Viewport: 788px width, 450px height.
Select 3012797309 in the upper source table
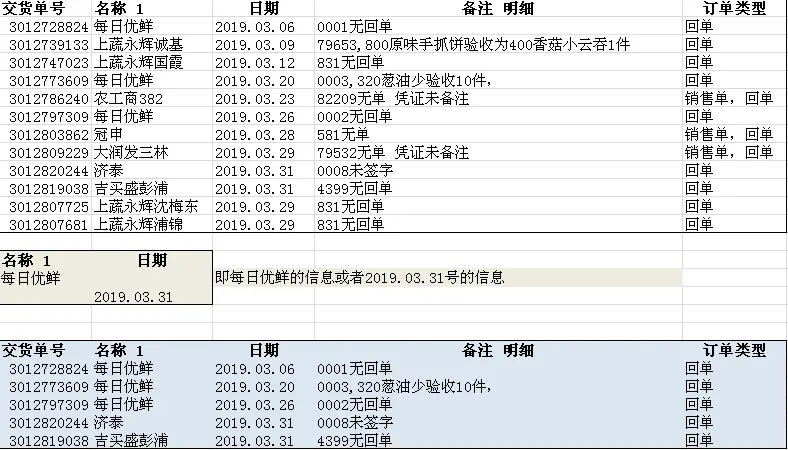click(x=49, y=117)
